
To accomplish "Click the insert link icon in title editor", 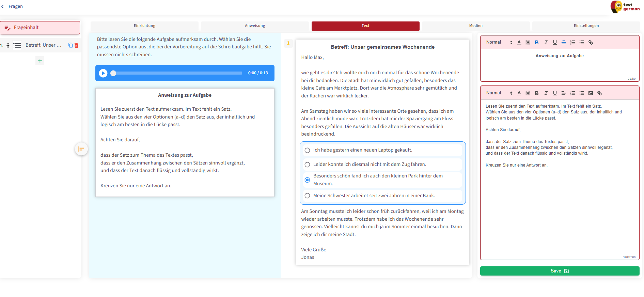I will (591, 43).
